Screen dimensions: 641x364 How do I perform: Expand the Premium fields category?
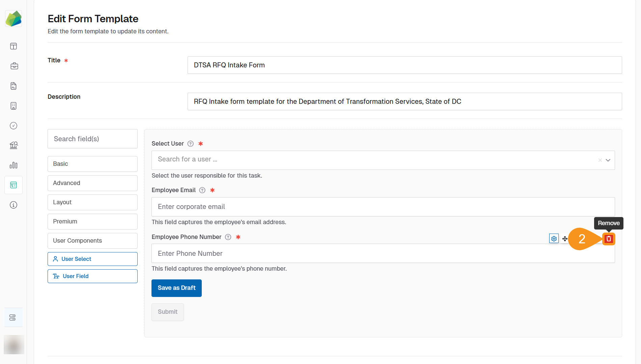pos(92,221)
